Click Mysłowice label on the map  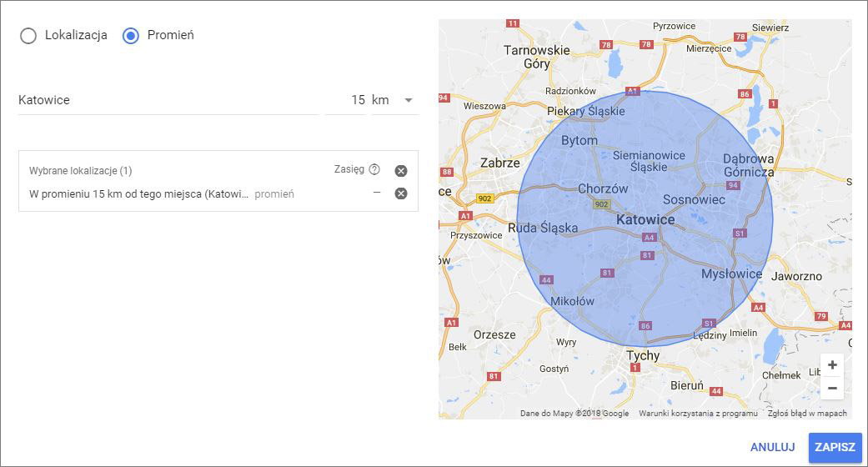pos(732,274)
